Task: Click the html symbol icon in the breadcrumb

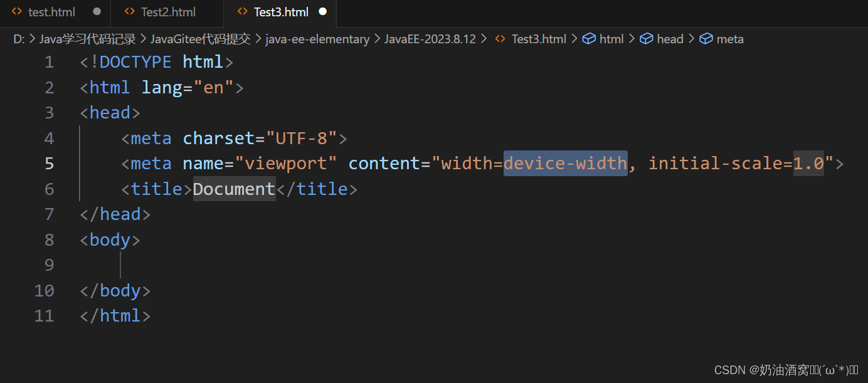Action: click(x=589, y=38)
